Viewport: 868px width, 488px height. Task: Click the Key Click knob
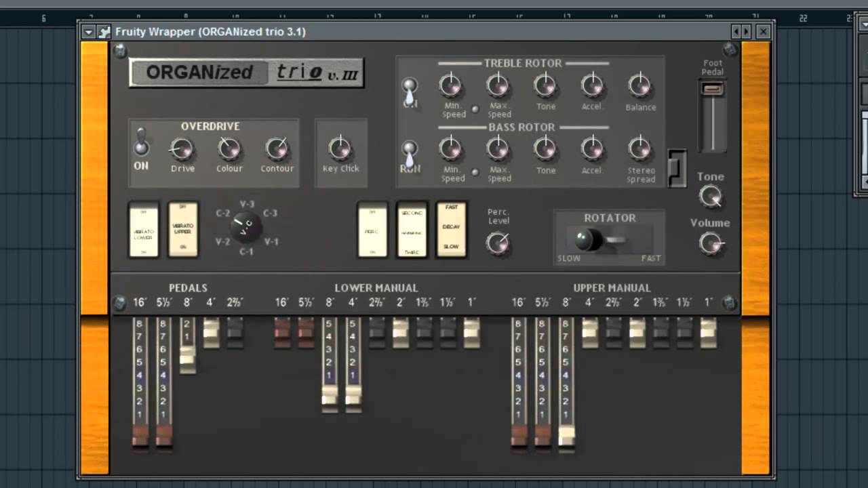[340, 148]
